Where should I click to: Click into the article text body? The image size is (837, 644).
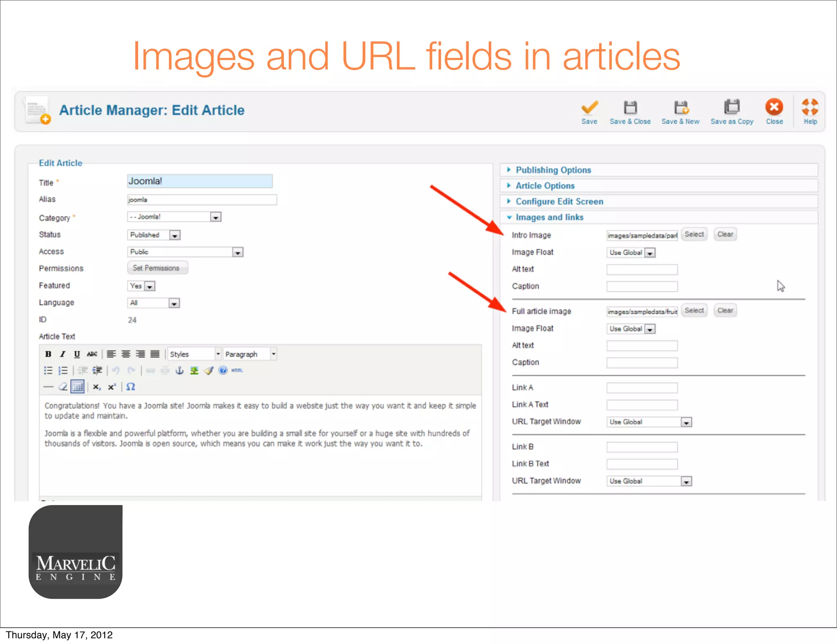[x=260, y=445]
